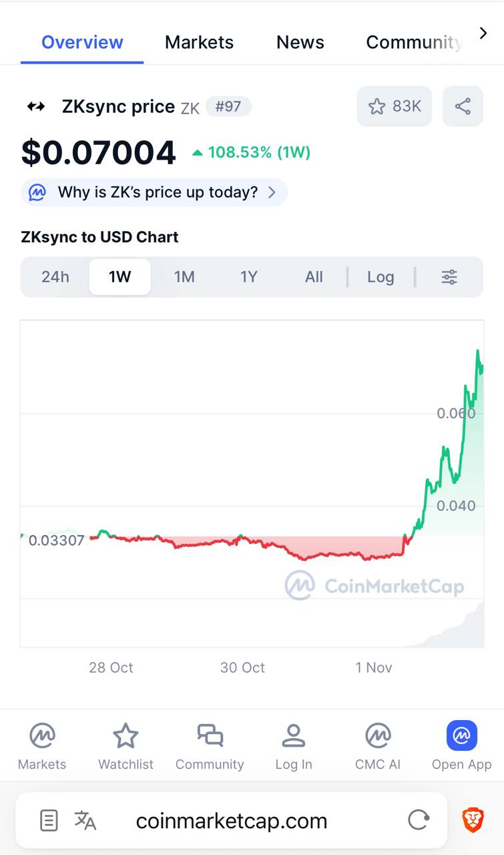Open reader mode page icon
Image resolution: width=504 pixels, height=855 pixels.
[x=49, y=820]
